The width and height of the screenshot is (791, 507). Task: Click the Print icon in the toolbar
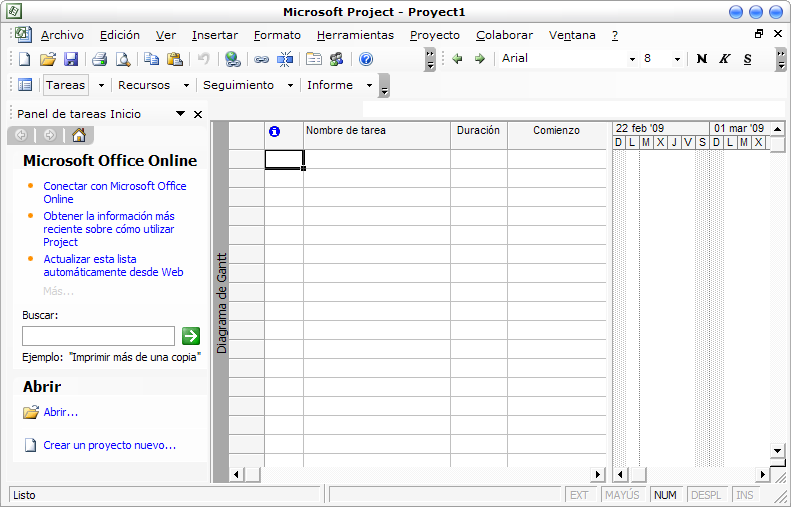click(x=100, y=59)
